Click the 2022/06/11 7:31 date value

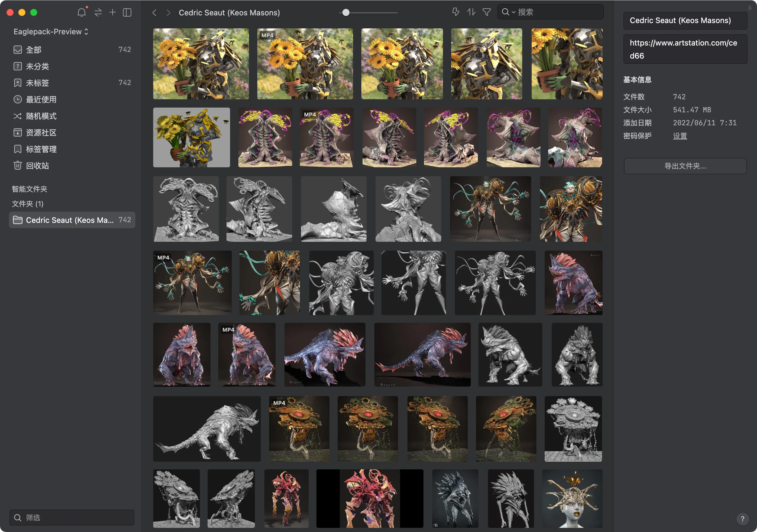click(x=705, y=123)
